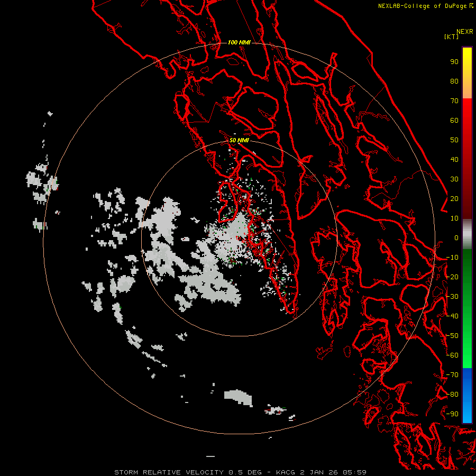Select the "70" value on the velocity scale

(454, 101)
